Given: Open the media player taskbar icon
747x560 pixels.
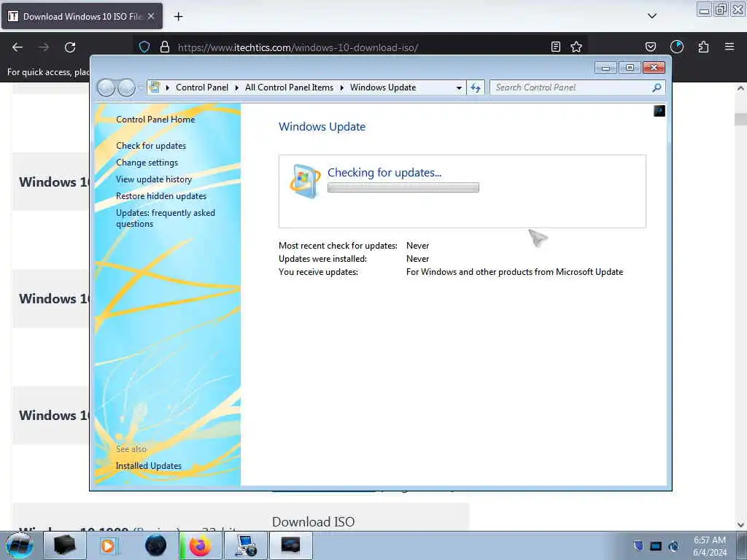Looking at the screenshot, I should point(108,545).
